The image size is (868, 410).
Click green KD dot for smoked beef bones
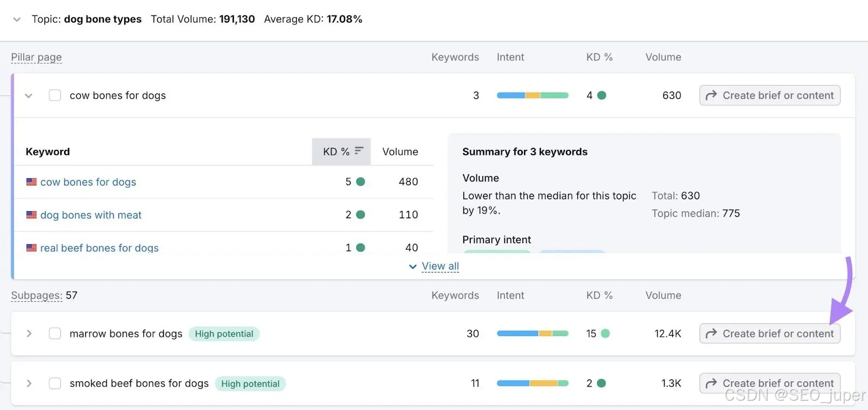pyautogui.click(x=601, y=383)
